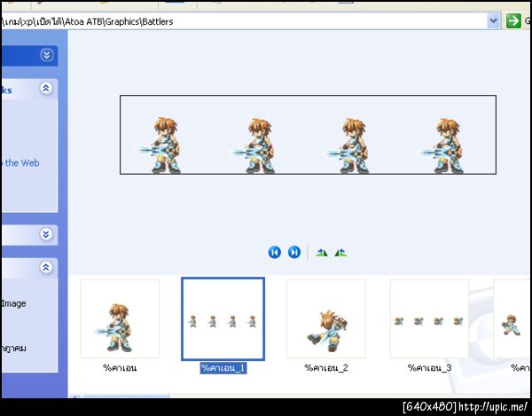This screenshot has height=416, width=532.
Task: Select thumbnail named %คาเอน_3
Action: (x=429, y=319)
